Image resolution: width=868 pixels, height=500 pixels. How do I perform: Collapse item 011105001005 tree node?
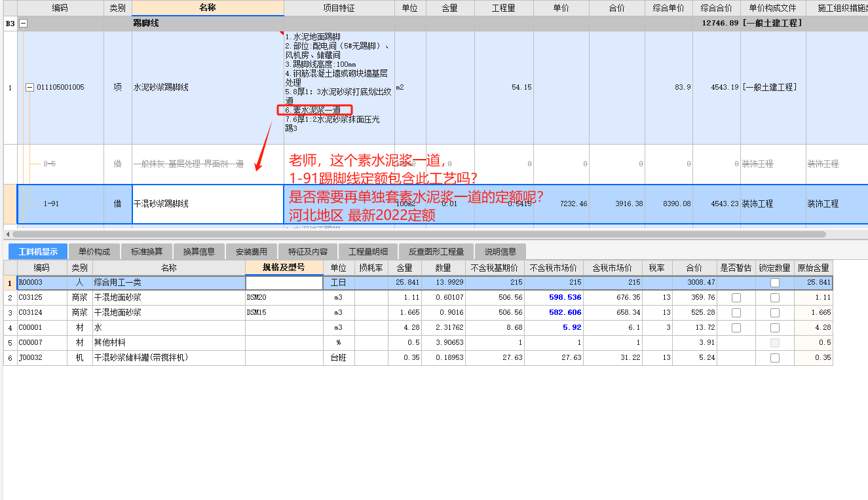29,87
